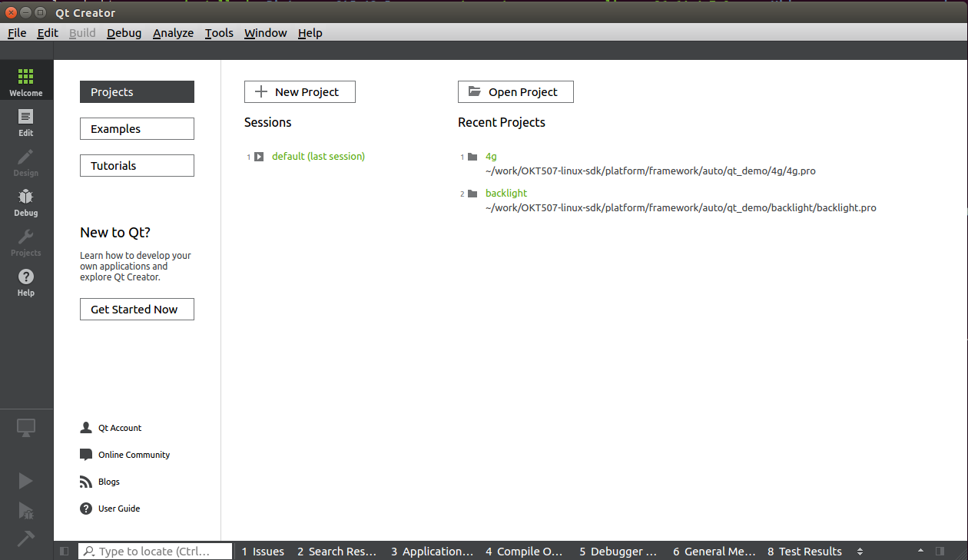The width and height of the screenshot is (968, 560).
Task: Start debugging with the debug-run icon
Action: pos(25,510)
